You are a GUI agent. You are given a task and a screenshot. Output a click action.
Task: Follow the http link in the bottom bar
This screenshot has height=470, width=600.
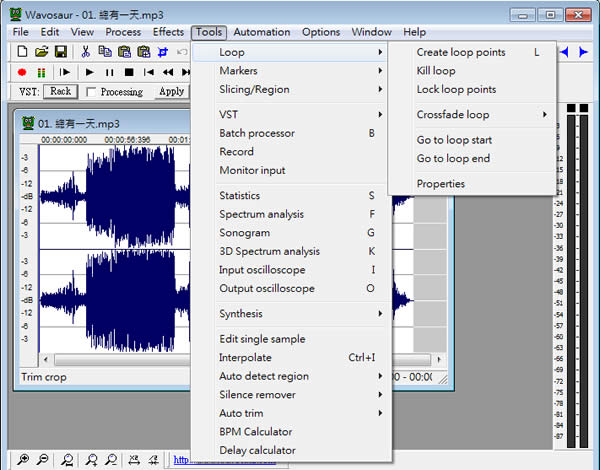click(181, 460)
